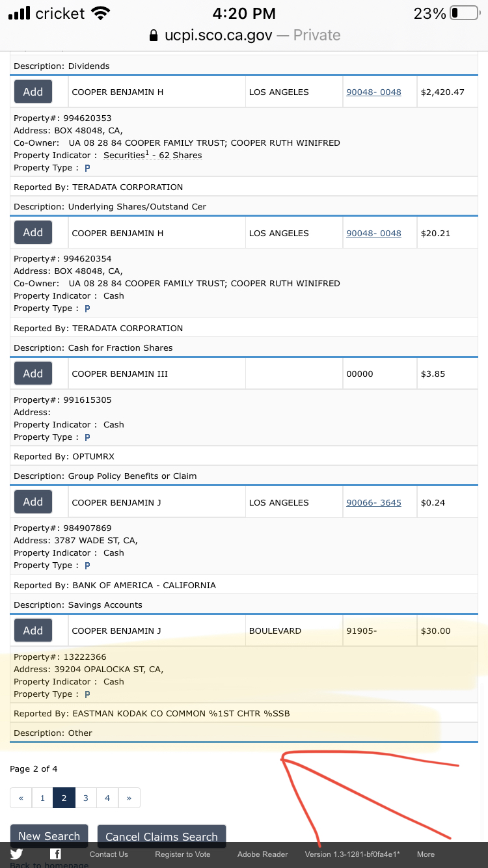Tap the padlock icon beside ucpi.sco.ca.gov
The width and height of the screenshot is (488, 868).
154,35
